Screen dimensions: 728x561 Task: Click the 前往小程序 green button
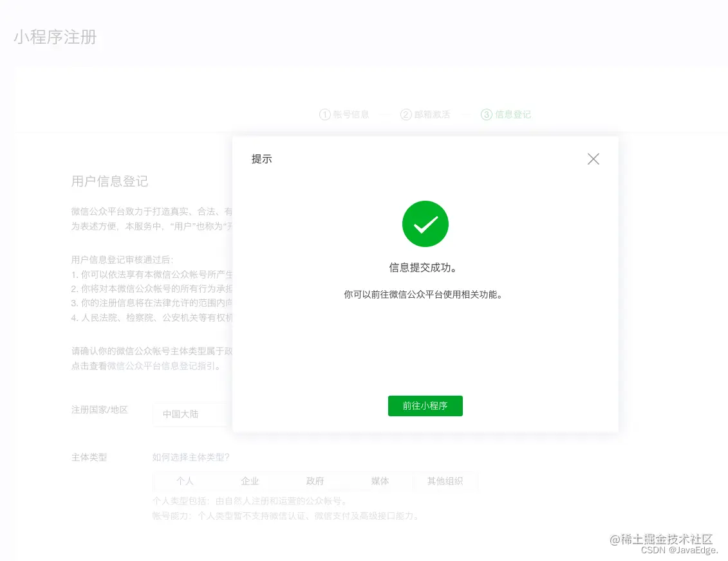tap(425, 406)
